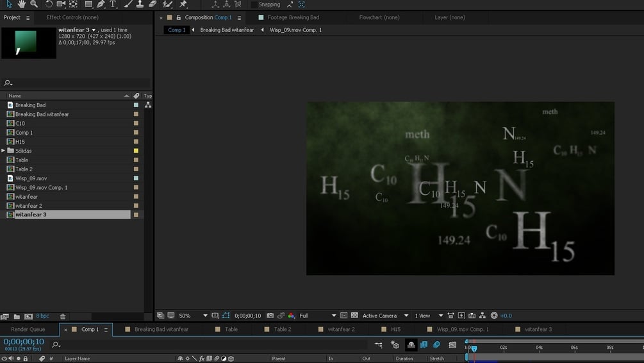Viewport: 644px width, 363px height.
Task: Select the Selection arrow tool
Action: click(9, 4)
